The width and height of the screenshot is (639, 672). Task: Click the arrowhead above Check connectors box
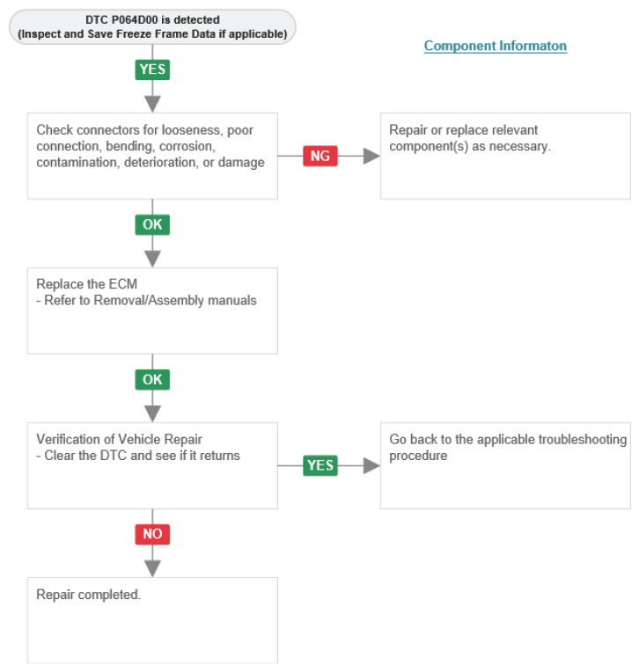[x=152, y=104]
